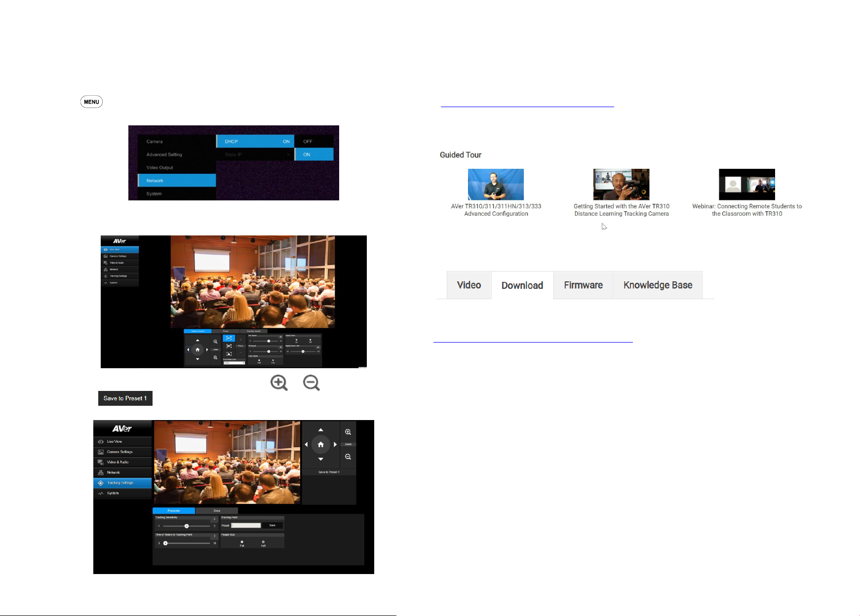Open the Getting Started with AVer TR310 link
This screenshot has width=860, height=616.
click(622, 210)
